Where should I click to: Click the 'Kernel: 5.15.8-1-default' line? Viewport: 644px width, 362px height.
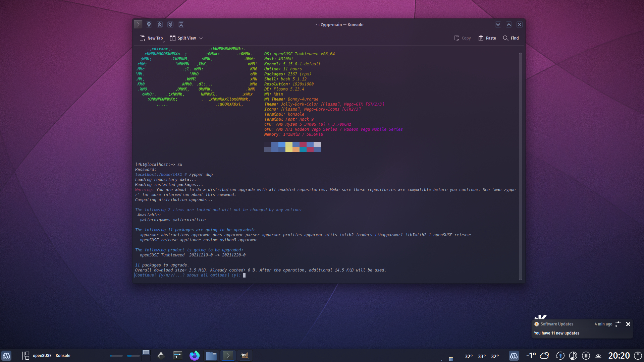pyautogui.click(x=292, y=64)
